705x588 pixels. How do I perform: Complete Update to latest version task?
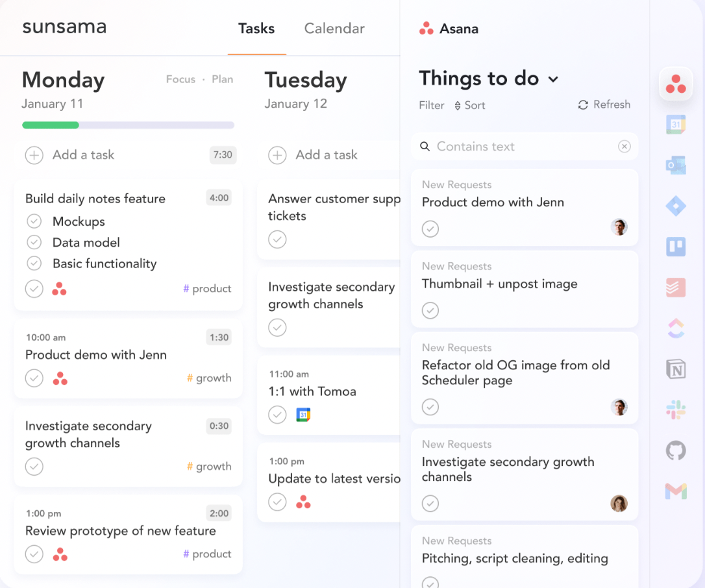277,502
